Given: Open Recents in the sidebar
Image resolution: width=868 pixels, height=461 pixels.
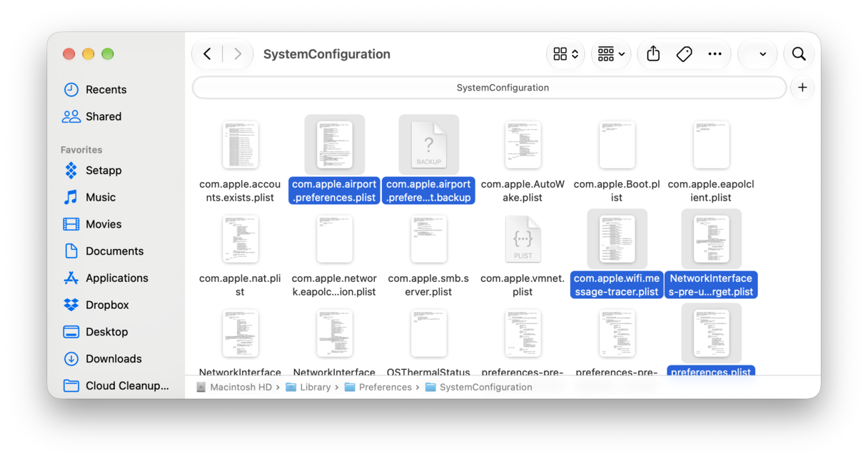Looking at the screenshot, I should 106,89.
